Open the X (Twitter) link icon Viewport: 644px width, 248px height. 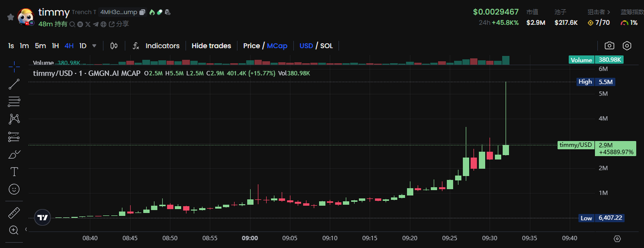pos(87,24)
